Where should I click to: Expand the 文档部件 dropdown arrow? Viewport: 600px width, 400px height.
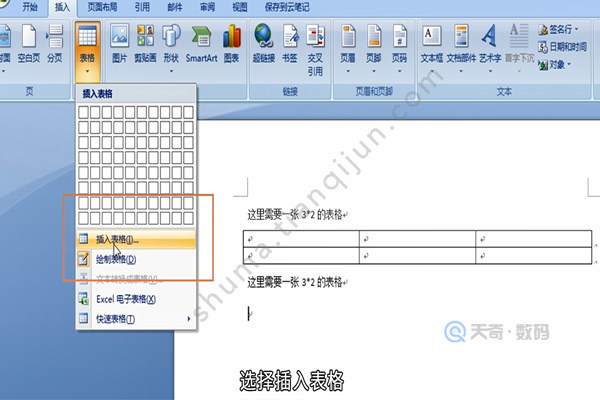tap(461, 71)
